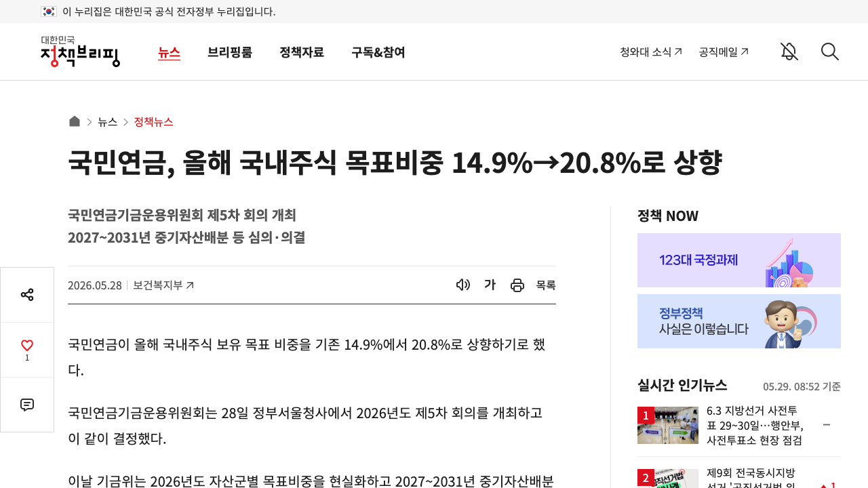This screenshot has width=868, height=488.
Task: Open the search magnifier icon
Action: (830, 52)
